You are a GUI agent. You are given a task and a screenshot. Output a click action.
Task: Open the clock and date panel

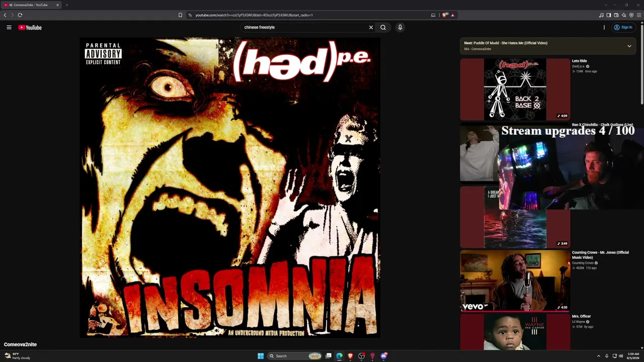coord(633,356)
